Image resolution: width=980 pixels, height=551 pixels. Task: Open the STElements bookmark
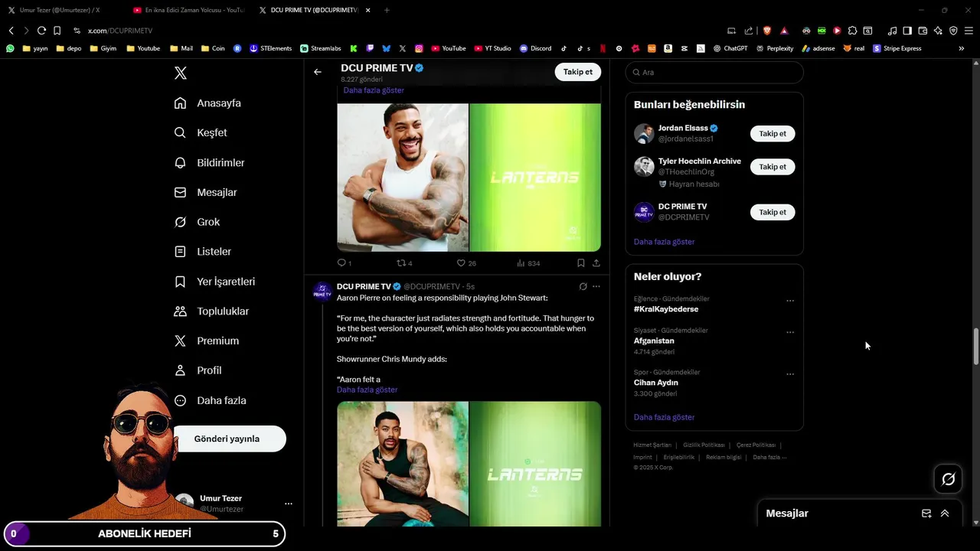coord(270,48)
